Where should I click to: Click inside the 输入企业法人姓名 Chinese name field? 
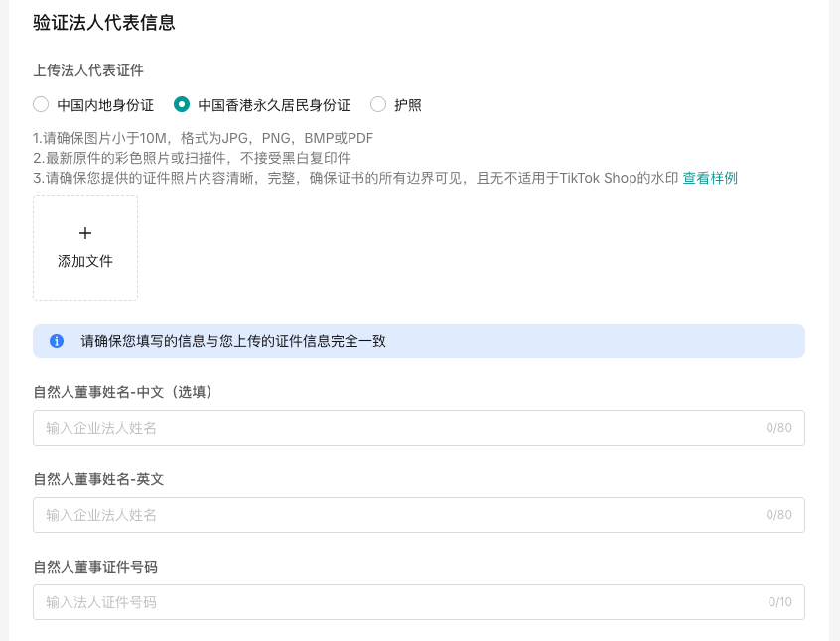[x=298, y=428]
